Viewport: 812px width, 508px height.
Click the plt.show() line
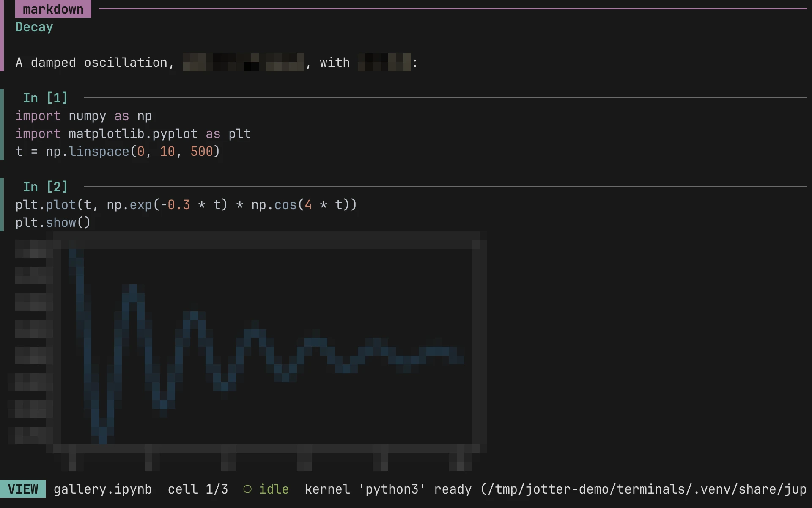pos(53,223)
